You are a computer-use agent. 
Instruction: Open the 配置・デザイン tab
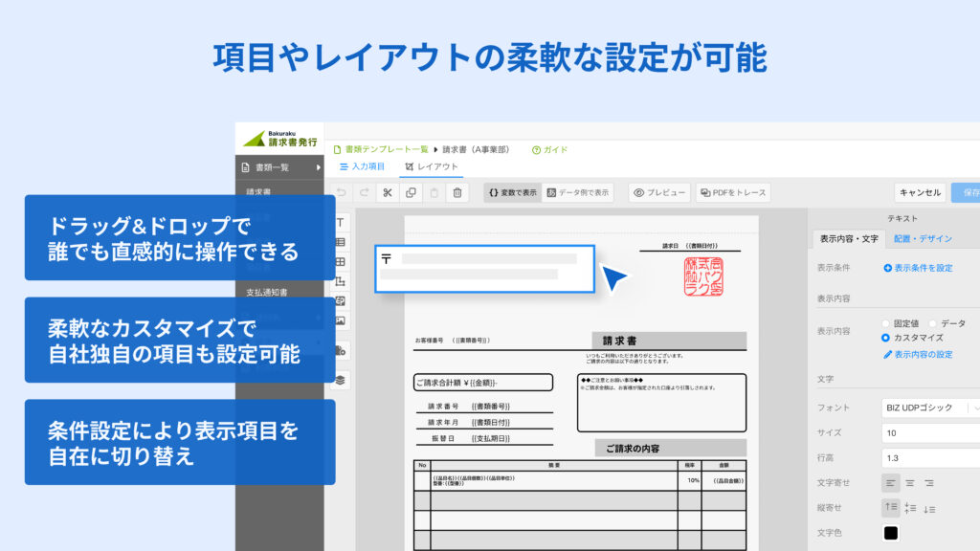click(923, 239)
